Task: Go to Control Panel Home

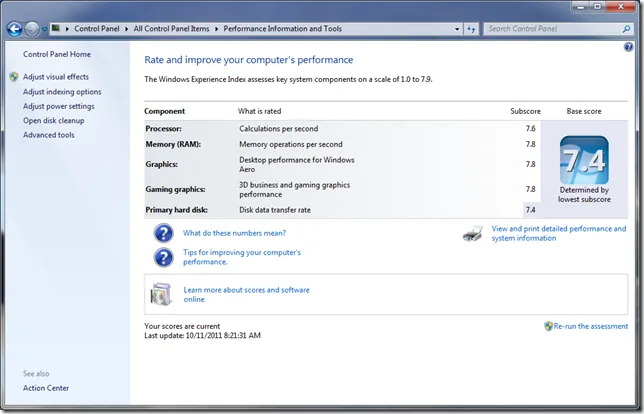Action: point(57,54)
